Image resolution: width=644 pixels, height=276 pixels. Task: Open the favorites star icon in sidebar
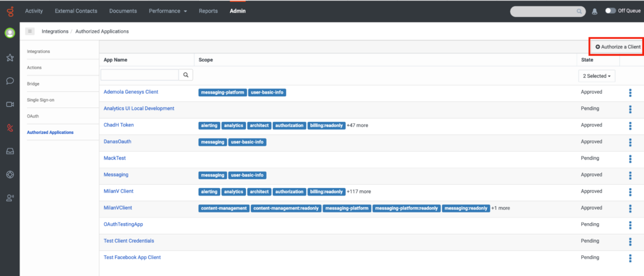click(10, 57)
